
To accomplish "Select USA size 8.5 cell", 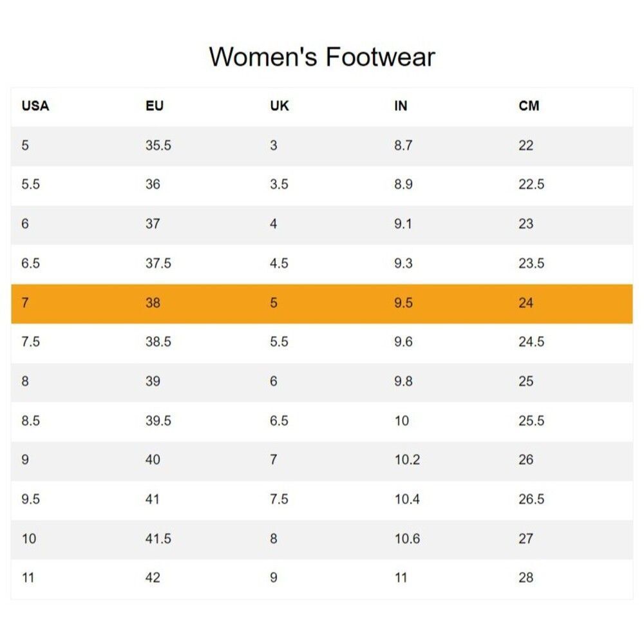I will [x=30, y=421].
